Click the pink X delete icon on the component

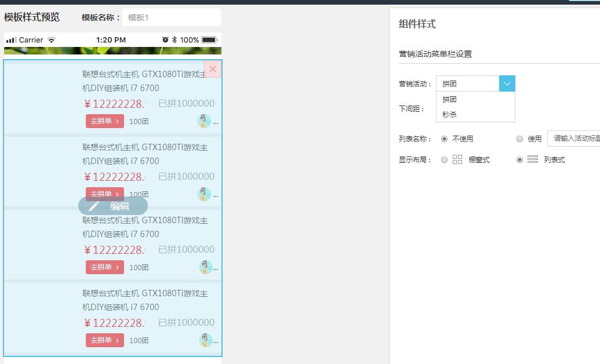[x=213, y=69]
